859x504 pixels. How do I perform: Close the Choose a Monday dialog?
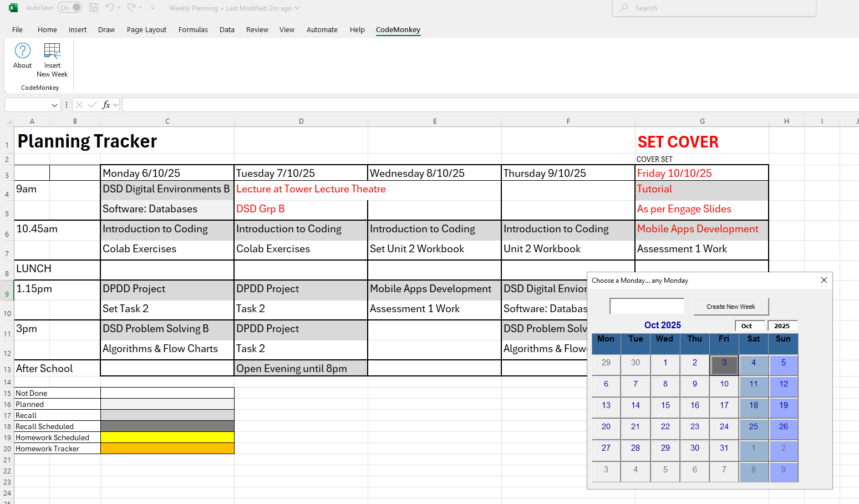click(824, 281)
